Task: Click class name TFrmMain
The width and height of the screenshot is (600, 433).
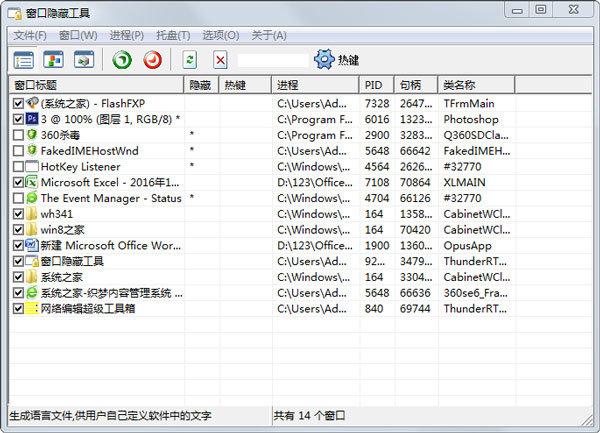Action: [x=469, y=103]
